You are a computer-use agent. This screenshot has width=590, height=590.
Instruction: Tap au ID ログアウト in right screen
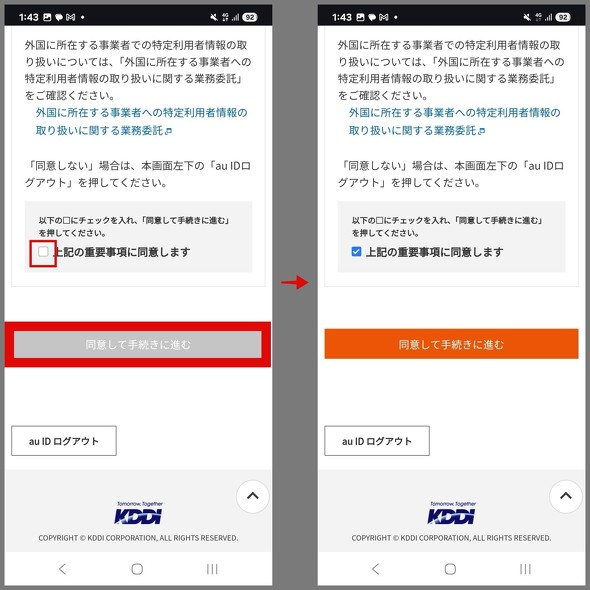point(377,441)
